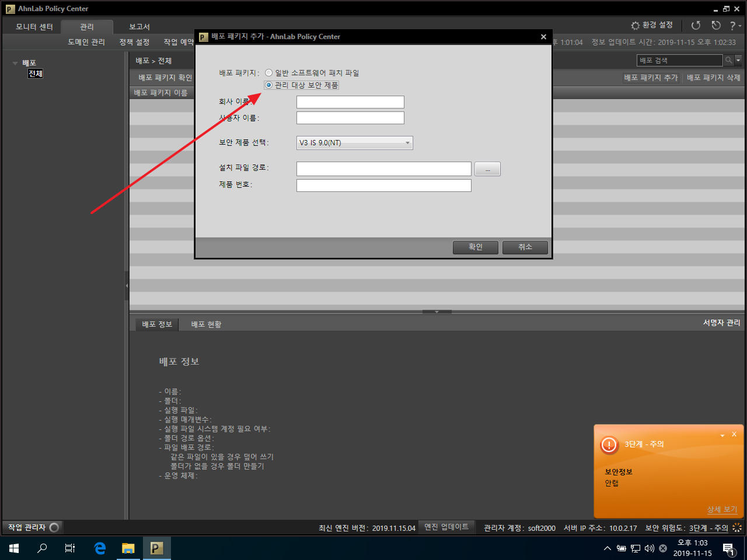The width and height of the screenshot is (747, 560).
Task: Click 배포 패키지 확인 toolbar button
Action: click(165, 78)
